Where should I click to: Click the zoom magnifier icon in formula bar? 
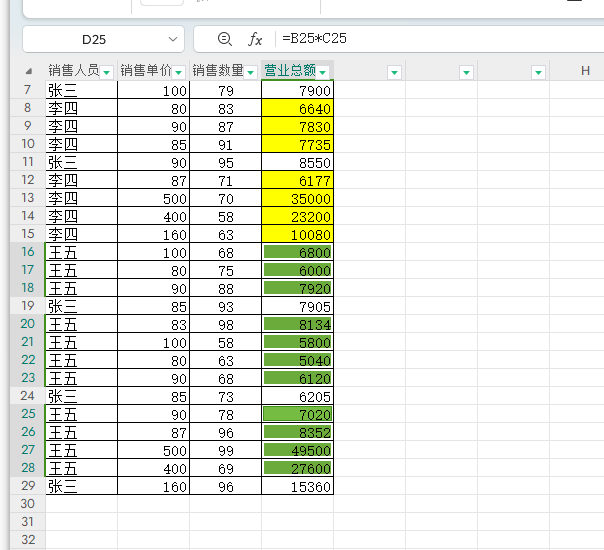coord(225,39)
